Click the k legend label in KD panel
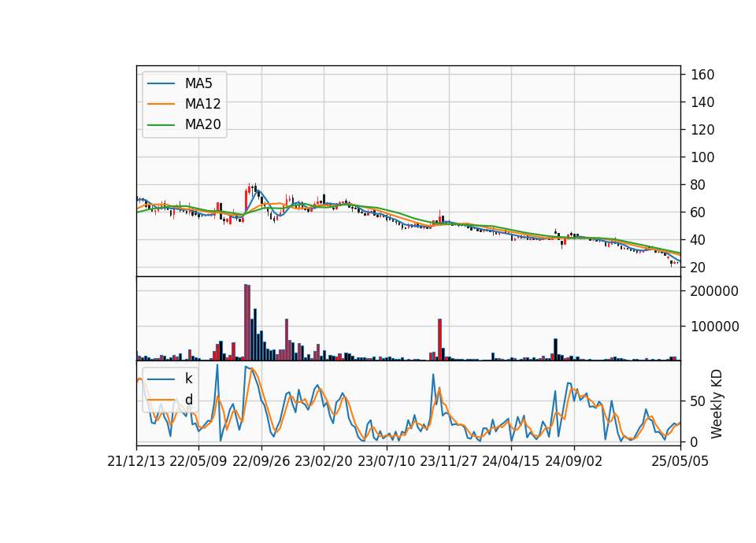756x543 pixels. [188, 379]
